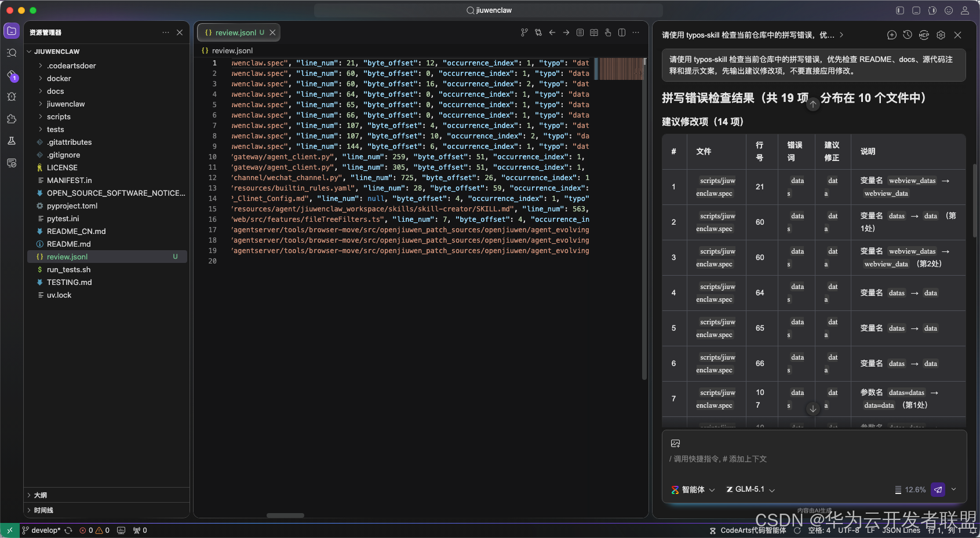Attach an image to the chat input
This screenshot has height=538, width=980.
click(x=675, y=443)
